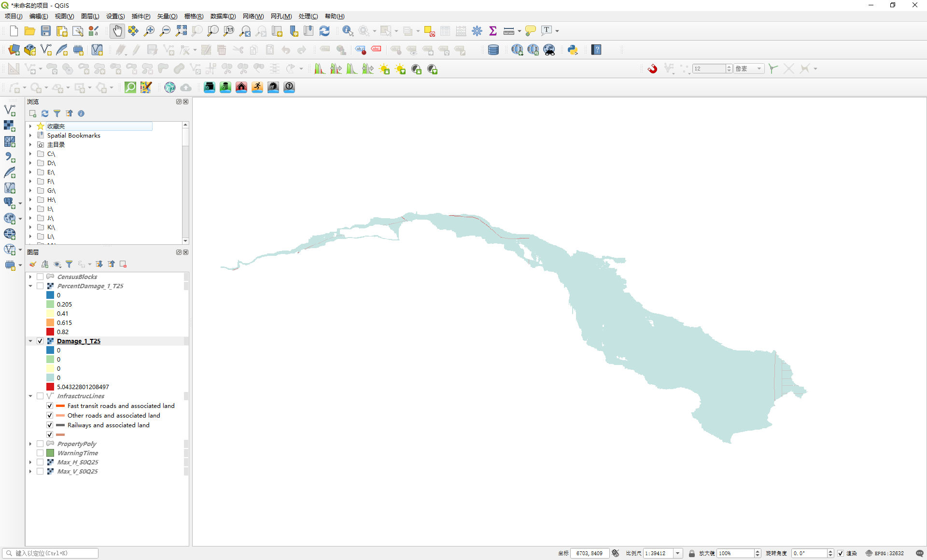The image size is (927, 560).
Task: Expand the PropertyPoly layer group
Action: coord(30,444)
